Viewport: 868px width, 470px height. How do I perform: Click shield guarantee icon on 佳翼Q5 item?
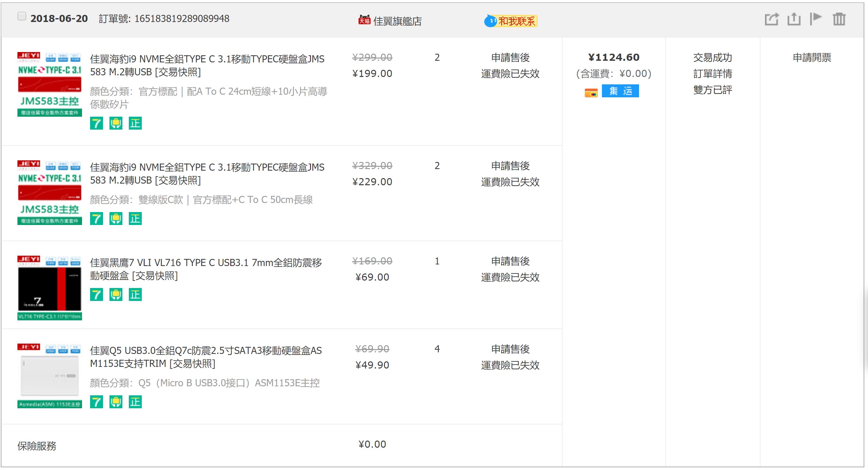click(116, 402)
